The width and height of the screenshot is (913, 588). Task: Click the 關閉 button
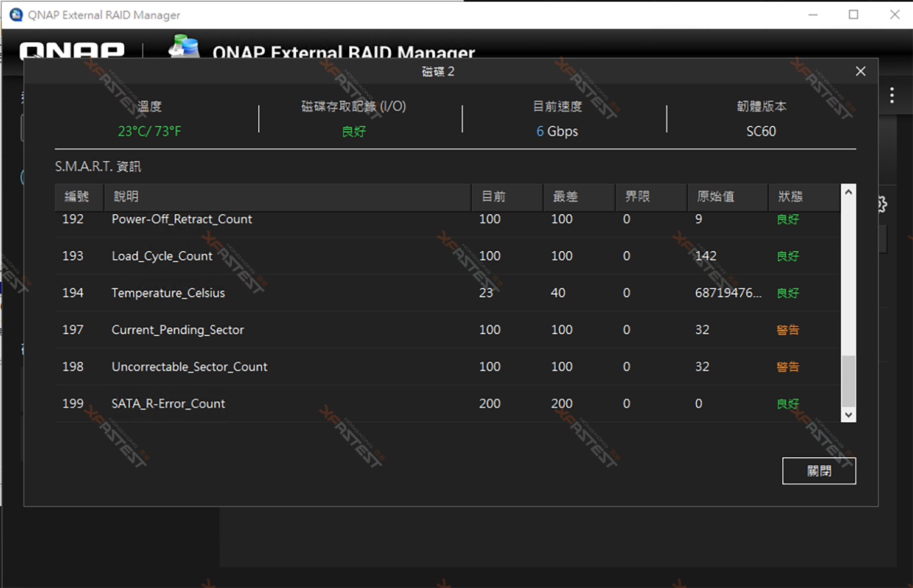(819, 471)
